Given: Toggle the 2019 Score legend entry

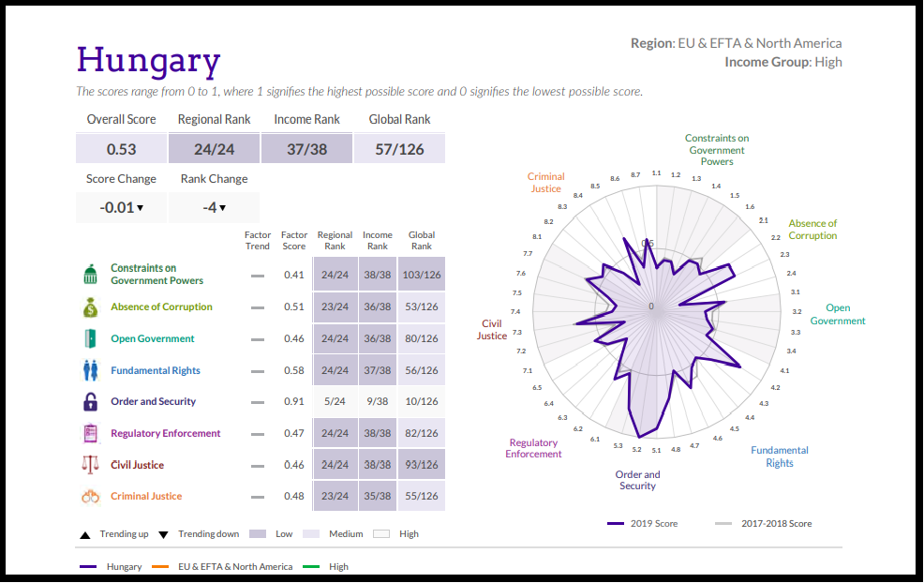Looking at the screenshot, I should pyautogui.click(x=643, y=524).
